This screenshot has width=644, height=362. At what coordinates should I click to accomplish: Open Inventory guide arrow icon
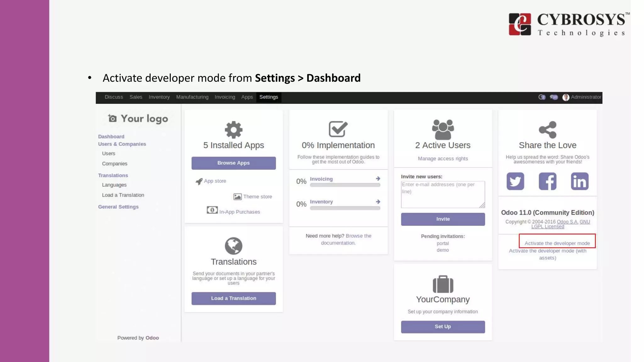(378, 201)
